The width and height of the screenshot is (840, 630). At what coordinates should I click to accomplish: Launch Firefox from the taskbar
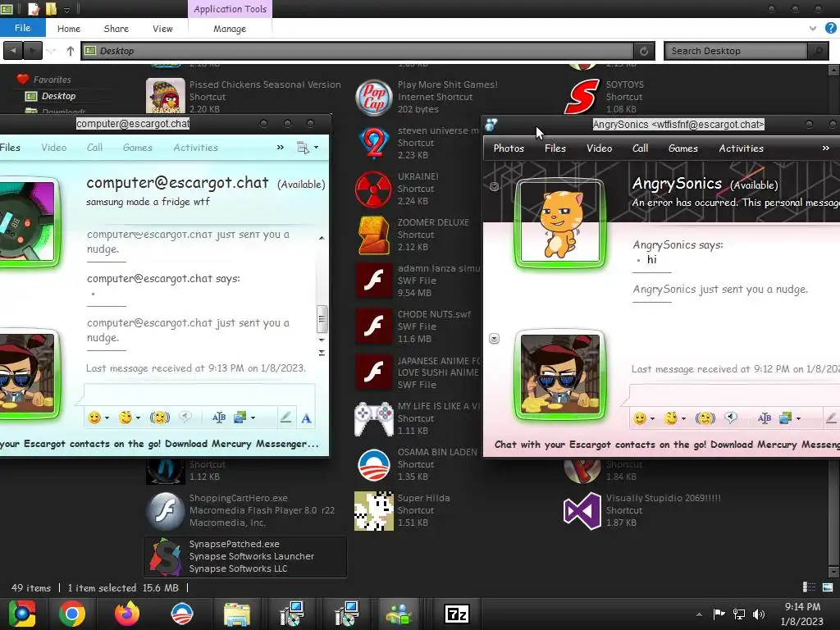tap(127, 614)
